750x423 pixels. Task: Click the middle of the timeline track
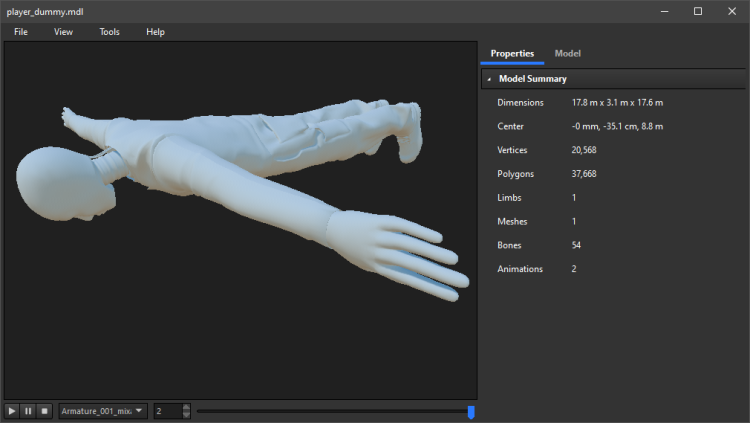pyautogui.click(x=332, y=411)
